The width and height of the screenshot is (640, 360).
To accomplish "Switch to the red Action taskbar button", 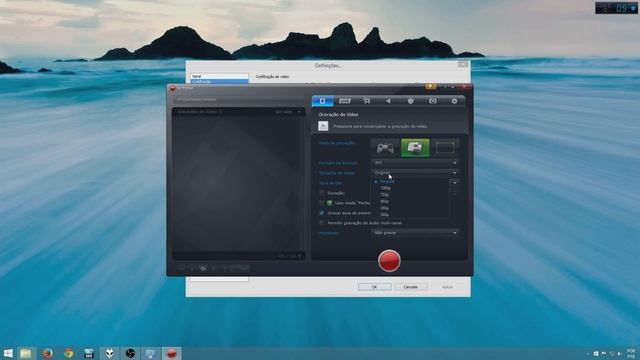I will [172, 353].
